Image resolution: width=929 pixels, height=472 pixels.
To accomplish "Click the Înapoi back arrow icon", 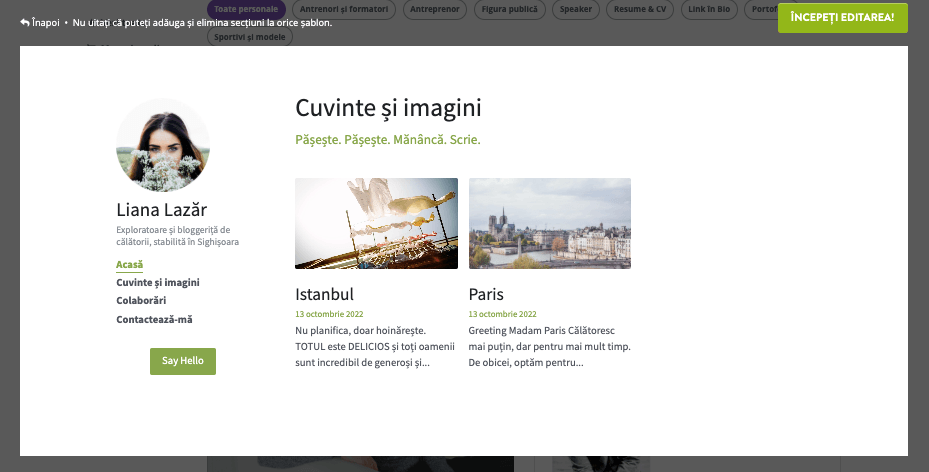I will click(x=26, y=22).
